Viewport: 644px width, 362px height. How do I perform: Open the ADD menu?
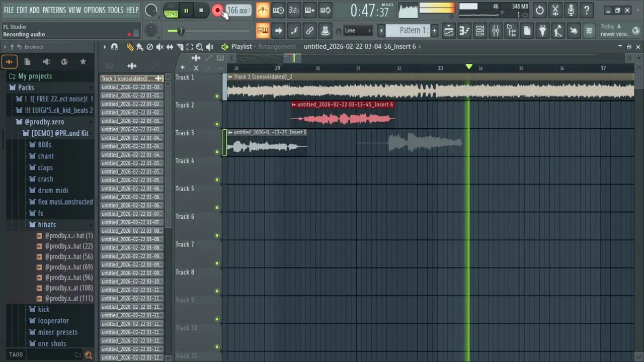tap(34, 10)
